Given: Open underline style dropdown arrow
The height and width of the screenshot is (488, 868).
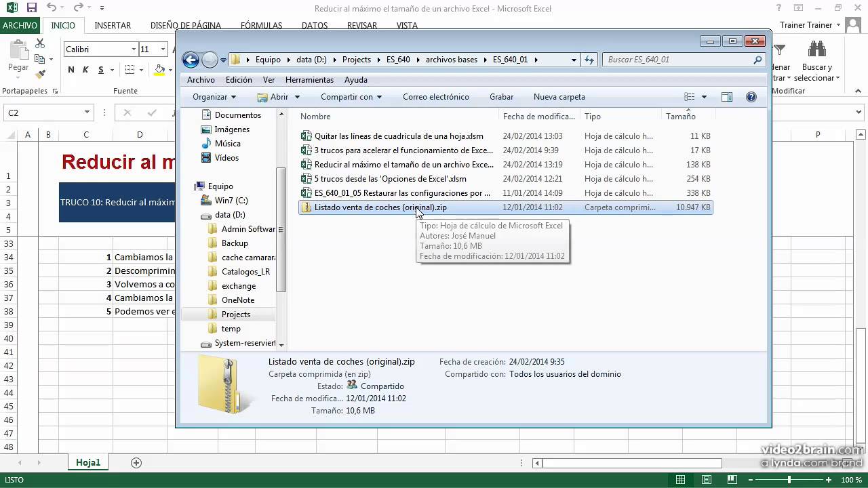Looking at the screenshot, I should point(111,70).
